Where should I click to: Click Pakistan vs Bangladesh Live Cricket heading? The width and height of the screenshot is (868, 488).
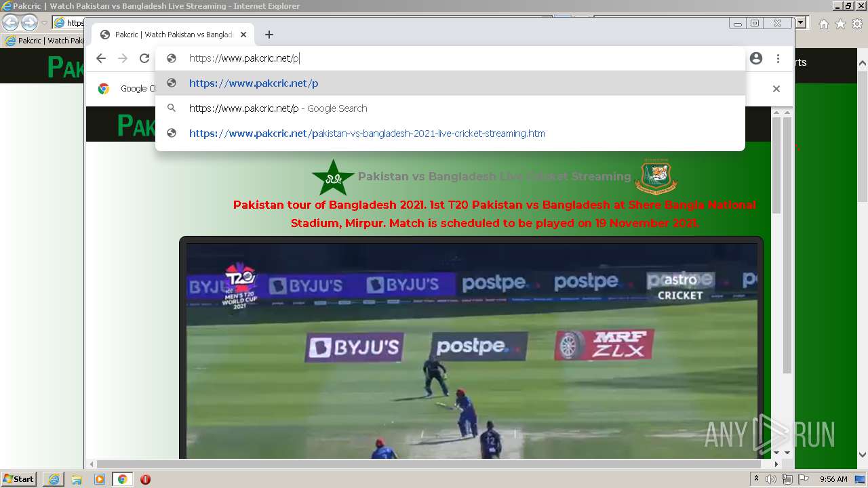(494, 176)
